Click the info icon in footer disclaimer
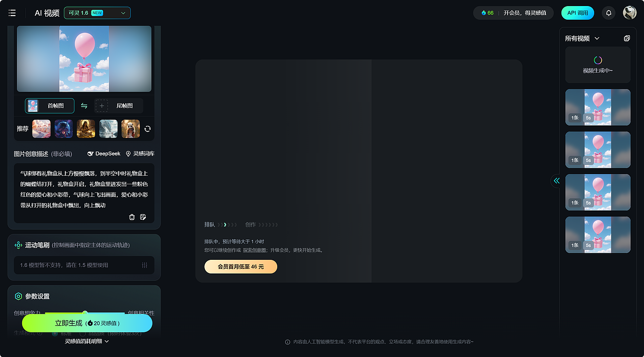Screen dimensions: 644x357 click(x=288, y=342)
